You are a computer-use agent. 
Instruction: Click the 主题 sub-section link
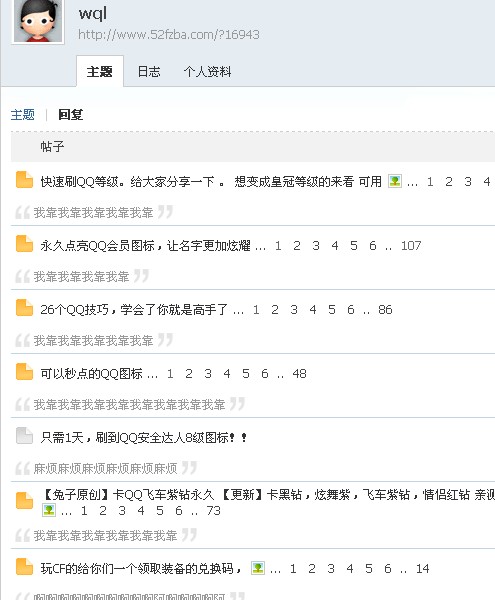click(23, 114)
